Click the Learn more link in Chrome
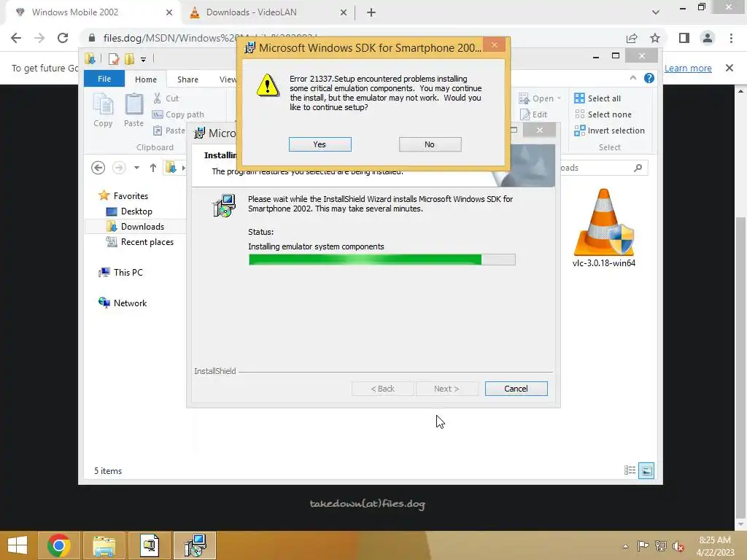747x560 pixels. pos(687,68)
